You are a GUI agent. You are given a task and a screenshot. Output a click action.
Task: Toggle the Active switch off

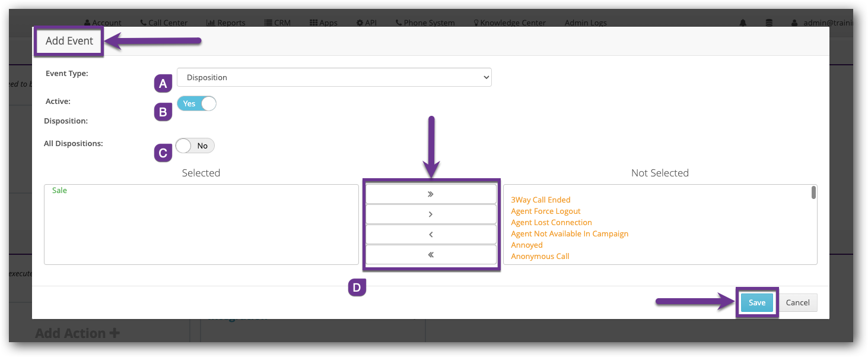[x=196, y=103]
